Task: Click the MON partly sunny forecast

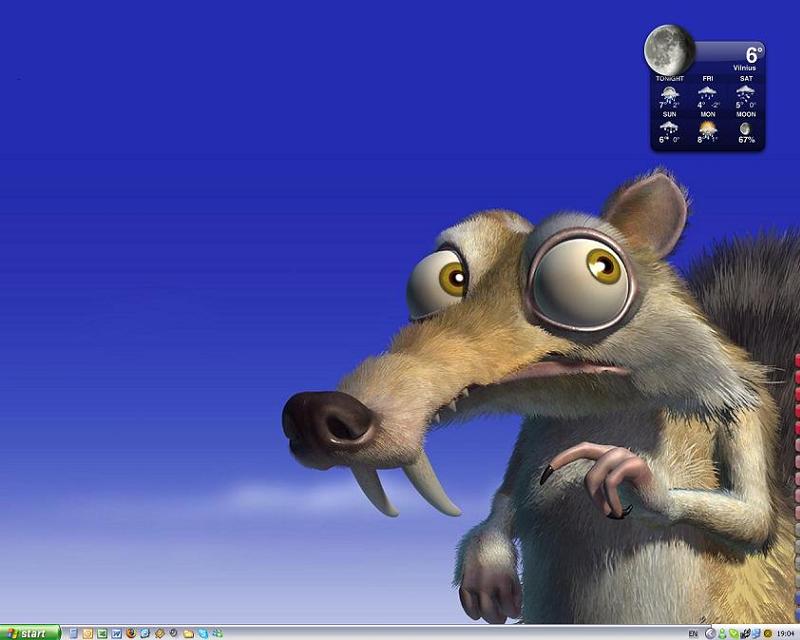Action: (708, 130)
